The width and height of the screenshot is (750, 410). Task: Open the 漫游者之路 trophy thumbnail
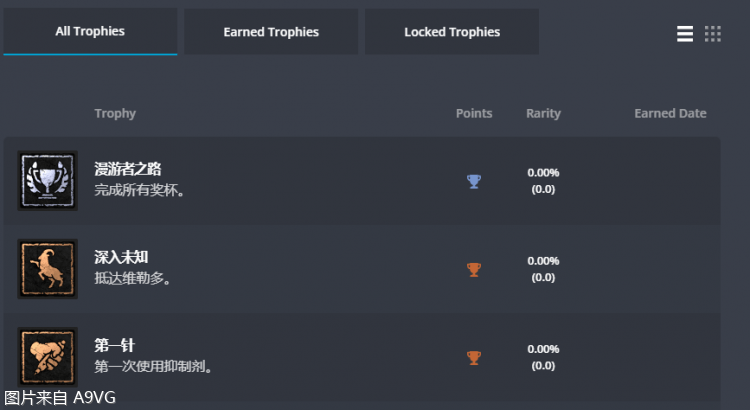47,181
